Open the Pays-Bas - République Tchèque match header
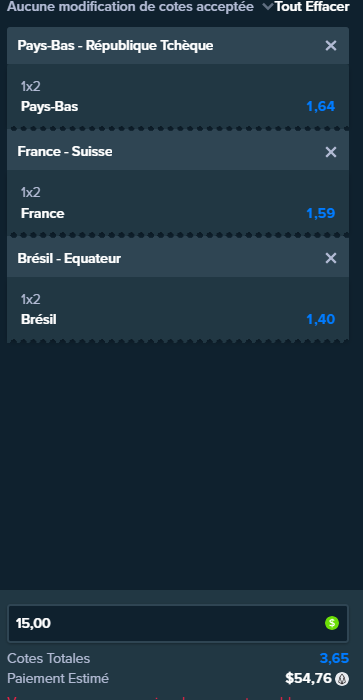This screenshot has height=700, width=363. click(x=115, y=46)
